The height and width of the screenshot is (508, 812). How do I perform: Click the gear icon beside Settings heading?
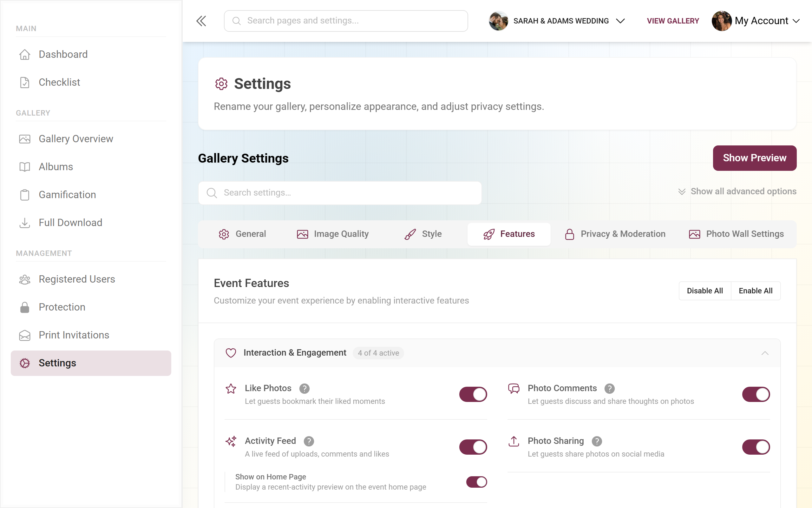[221, 84]
